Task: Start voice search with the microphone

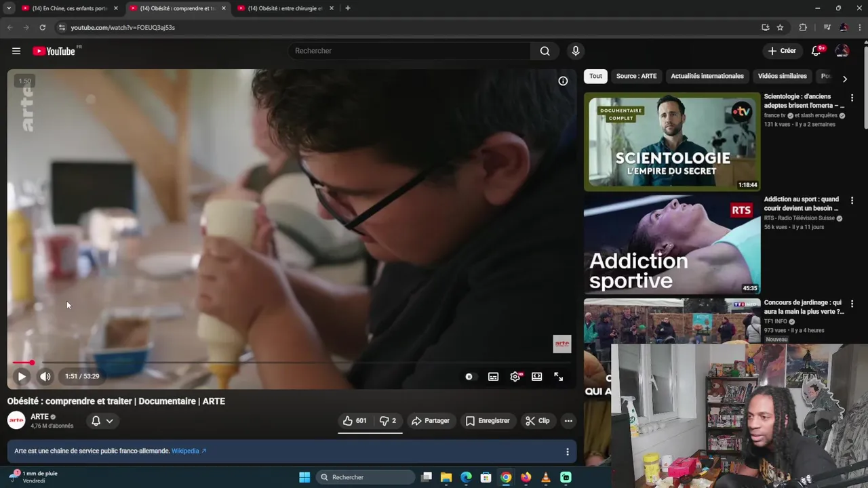Action: click(576, 51)
